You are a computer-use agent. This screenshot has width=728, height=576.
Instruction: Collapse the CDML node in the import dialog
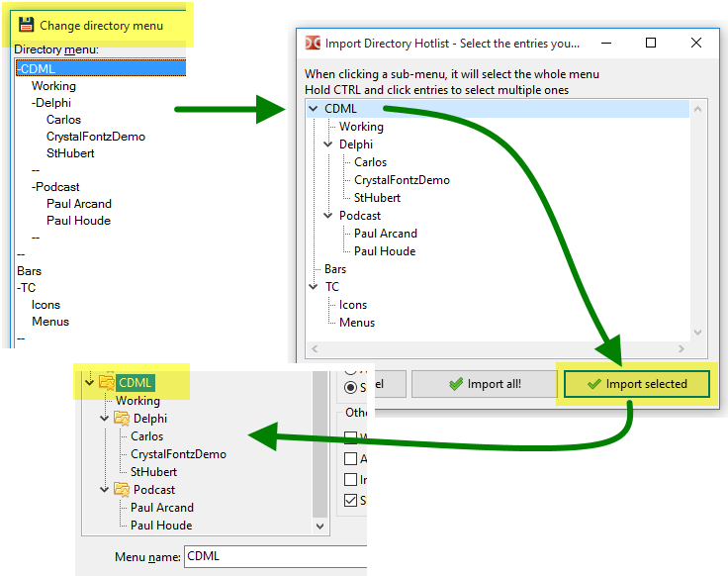click(314, 109)
